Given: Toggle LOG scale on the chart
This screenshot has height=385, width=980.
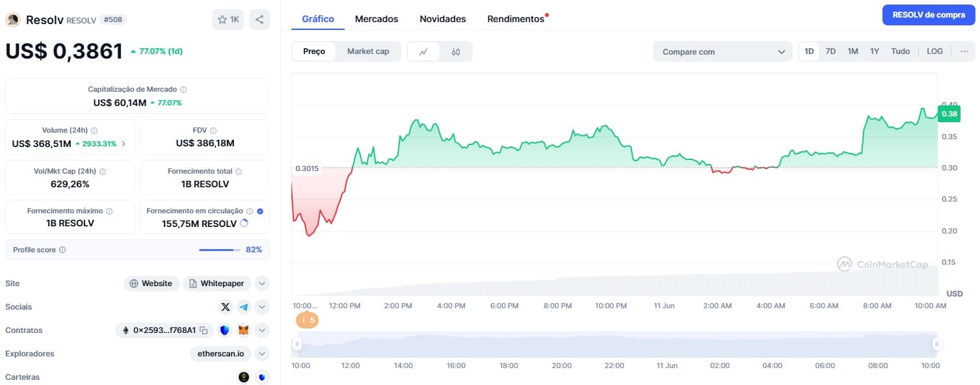Looking at the screenshot, I should pyautogui.click(x=934, y=51).
